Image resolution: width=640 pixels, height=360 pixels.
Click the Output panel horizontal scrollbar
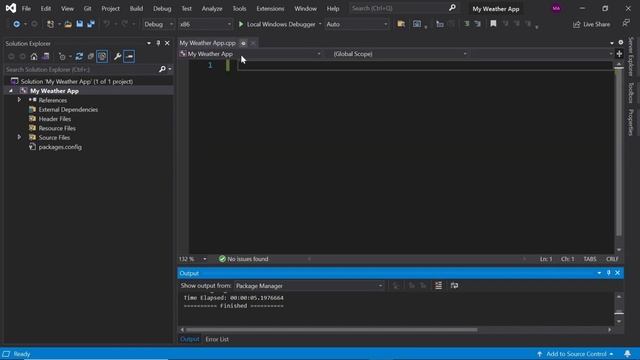click(331, 330)
